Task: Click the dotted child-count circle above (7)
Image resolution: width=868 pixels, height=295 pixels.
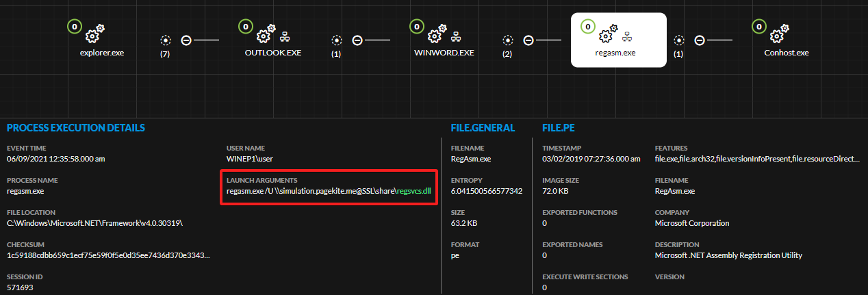Action: pyautogui.click(x=165, y=40)
